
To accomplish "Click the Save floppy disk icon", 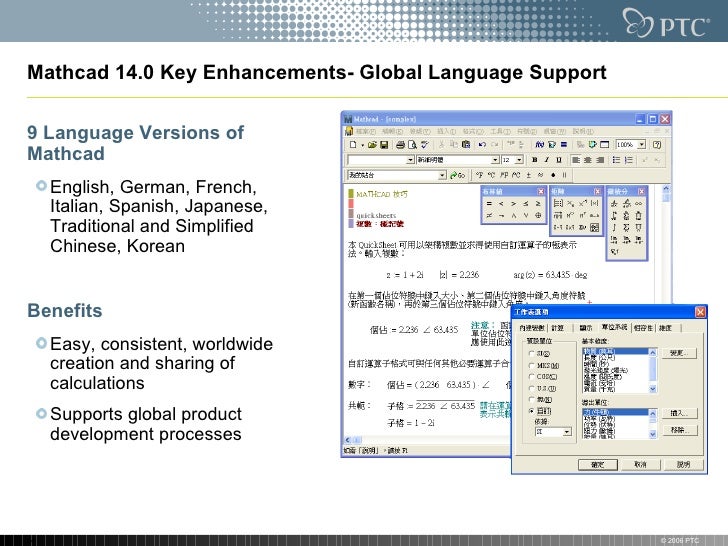I will coord(384,145).
